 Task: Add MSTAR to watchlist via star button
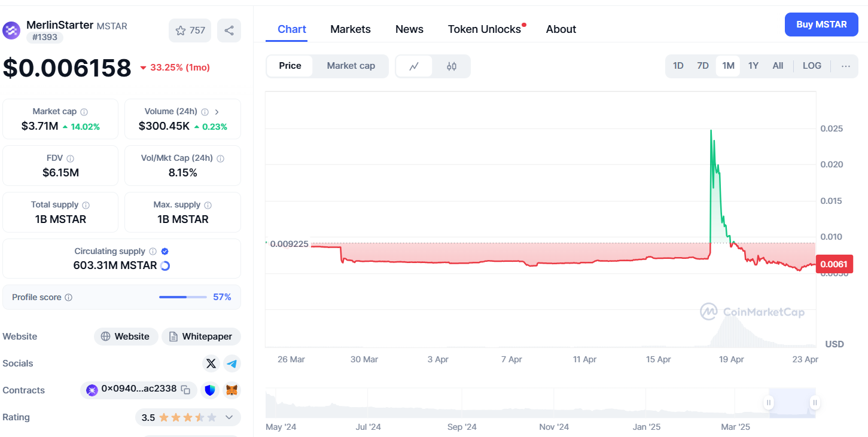(x=190, y=30)
